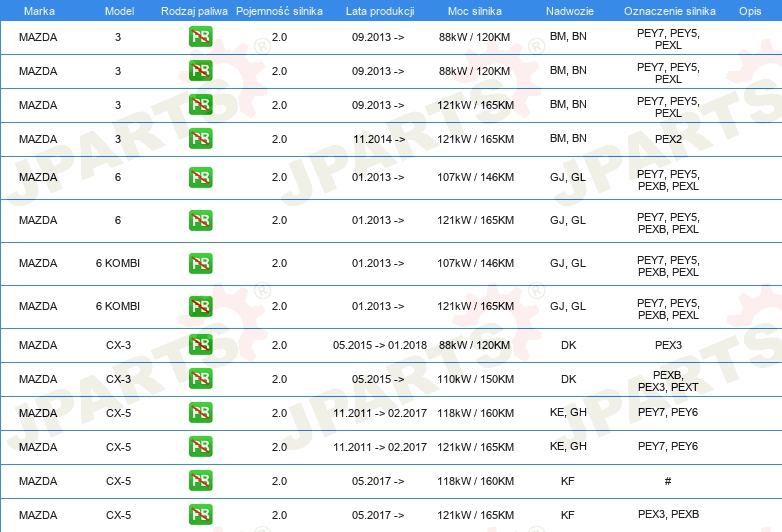Select the 107kW / 146KM cell in the 6 KOMBI row

[x=476, y=263]
